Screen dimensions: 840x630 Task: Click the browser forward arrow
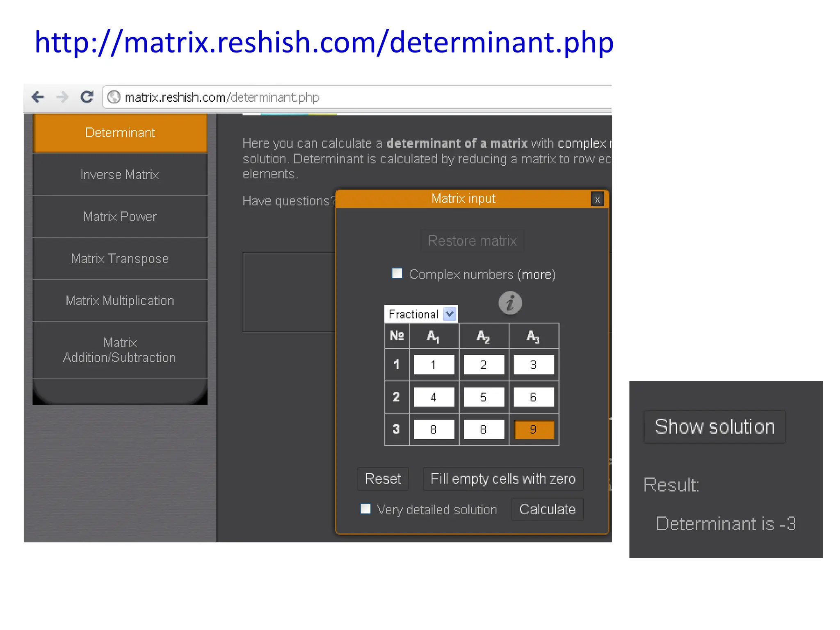62,97
